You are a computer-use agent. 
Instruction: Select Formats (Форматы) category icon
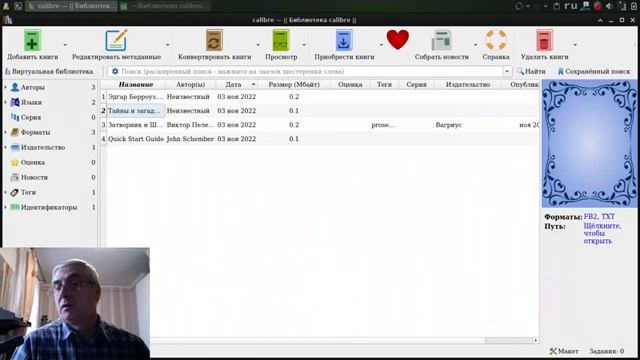(x=15, y=132)
